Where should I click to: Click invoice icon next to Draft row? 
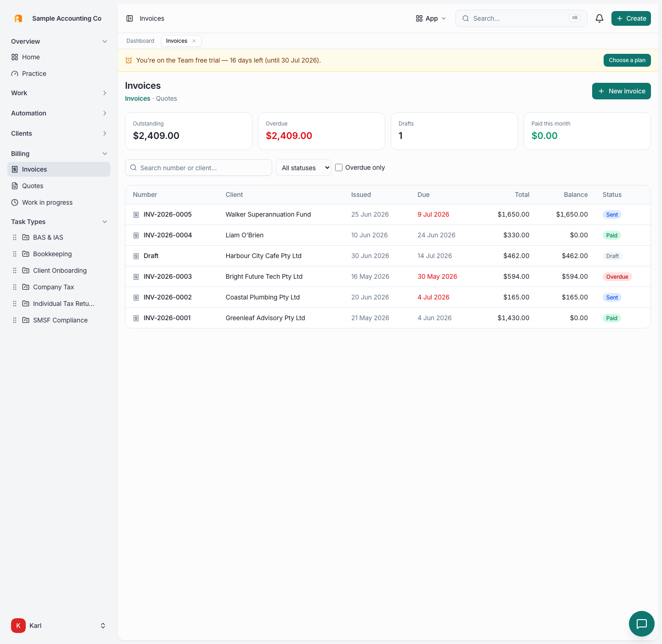tap(136, 256)
